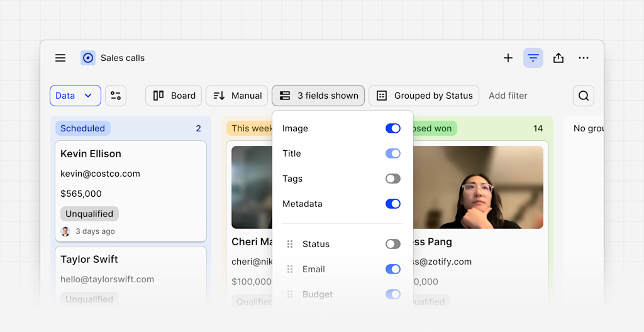
Task: Click the Metadata field label
Action: (x=303, y=204)
